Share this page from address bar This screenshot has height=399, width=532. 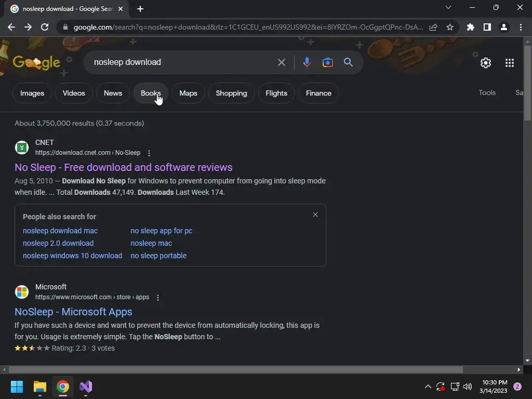coord(433,27)
